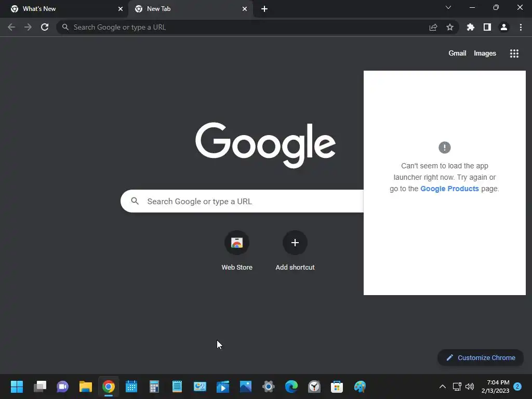Open the Photos app in taskbar

tap(246, 387)
